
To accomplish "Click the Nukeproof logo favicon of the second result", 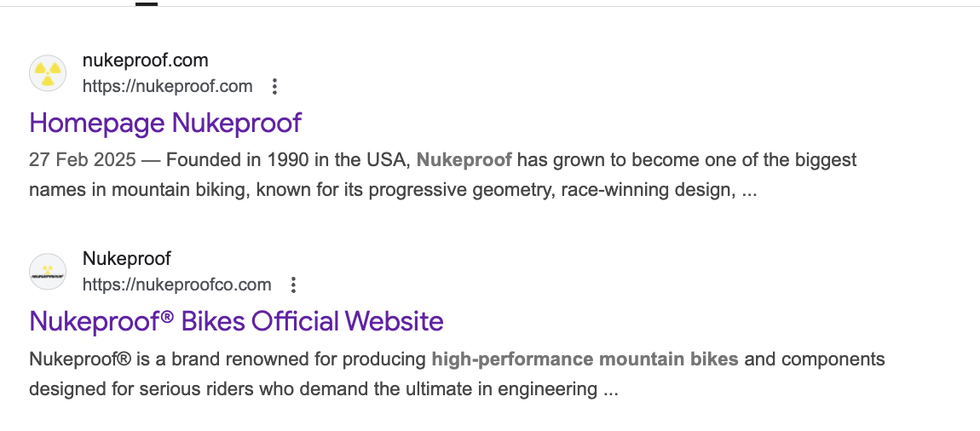I will coord(48,272).
